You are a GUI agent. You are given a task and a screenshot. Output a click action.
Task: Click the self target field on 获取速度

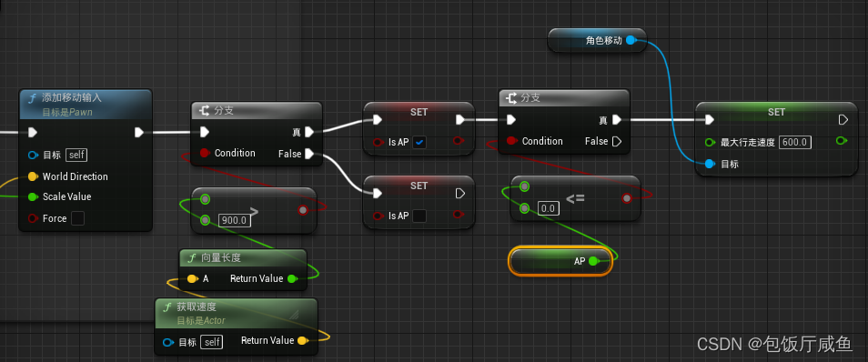coord(211,342)
